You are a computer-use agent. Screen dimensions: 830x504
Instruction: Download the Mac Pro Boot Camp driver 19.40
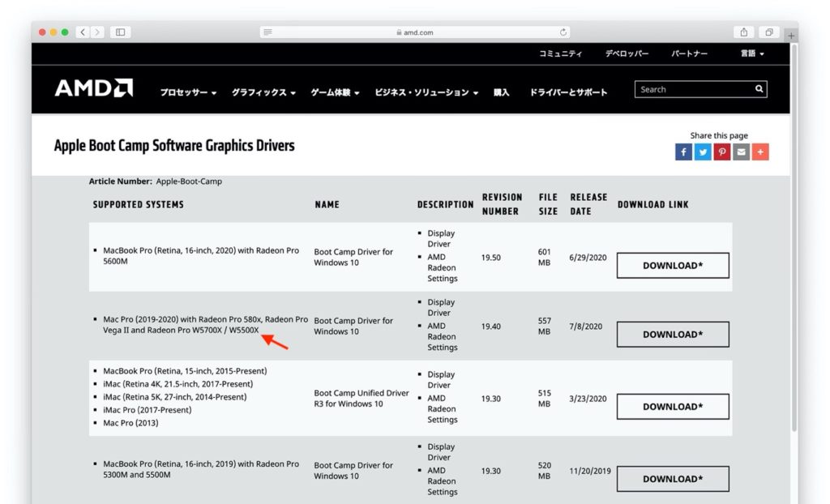click(672, 334)
